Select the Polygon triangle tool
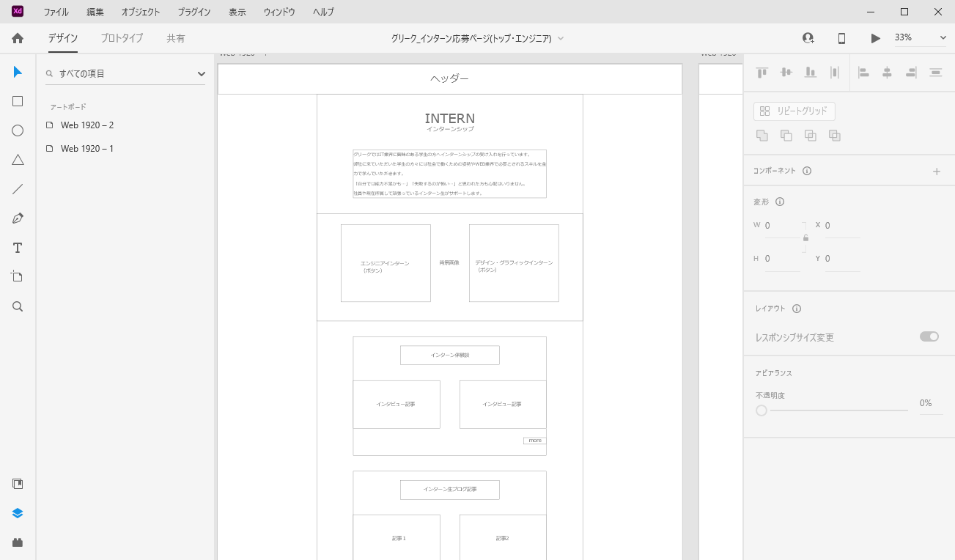The width and height of the screenshot is (955, 560). click(18, 160)
